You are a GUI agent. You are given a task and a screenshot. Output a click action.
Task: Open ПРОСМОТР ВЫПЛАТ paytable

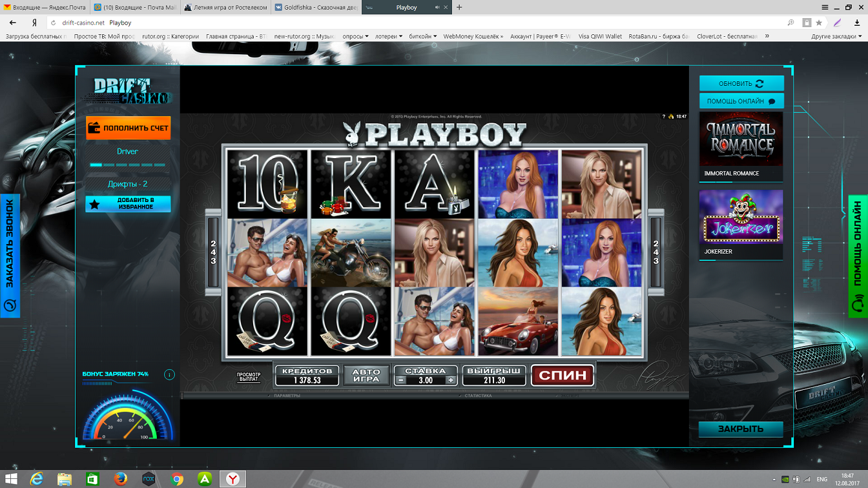(249, 377)
